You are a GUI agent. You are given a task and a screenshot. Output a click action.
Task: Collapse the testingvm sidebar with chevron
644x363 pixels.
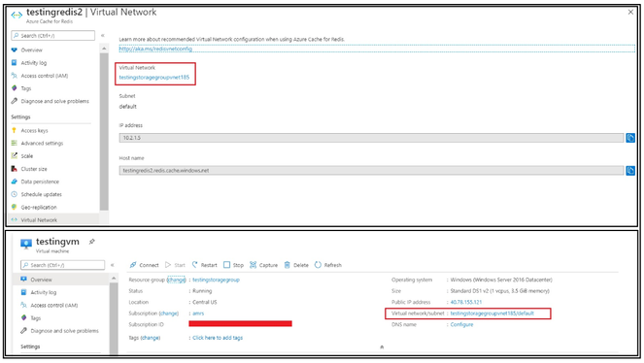click(x=112, y=265)
